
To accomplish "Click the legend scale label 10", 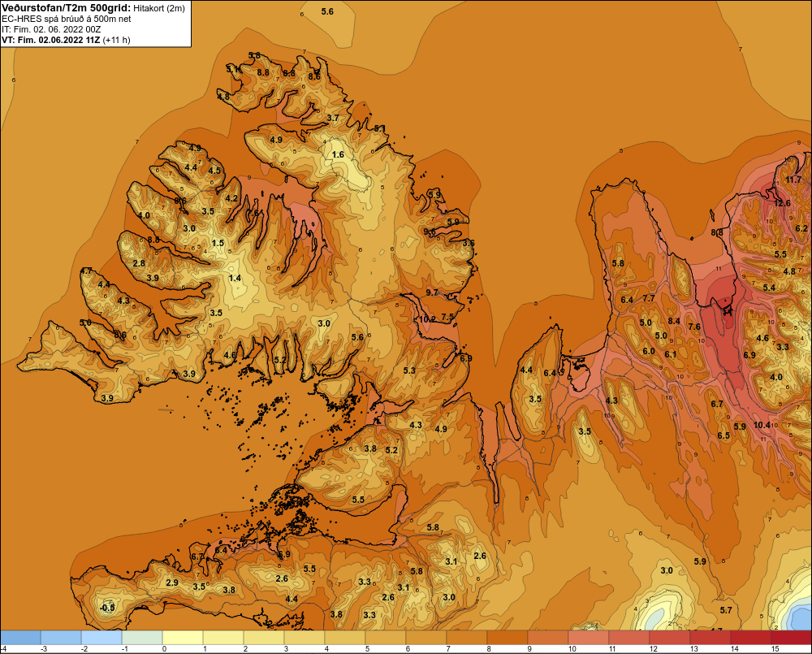I will tap(572, 649).
